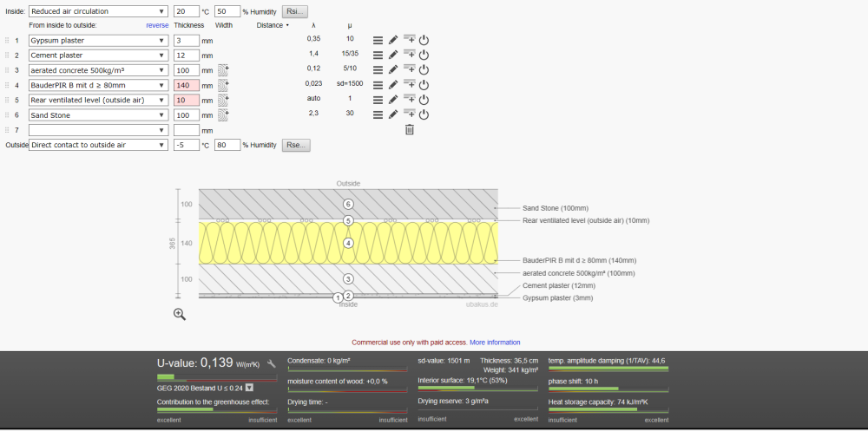Viewport: 868px width, 431px height.
Task: Open Gypsum plaster material dropdown
Action: [99, 41]
